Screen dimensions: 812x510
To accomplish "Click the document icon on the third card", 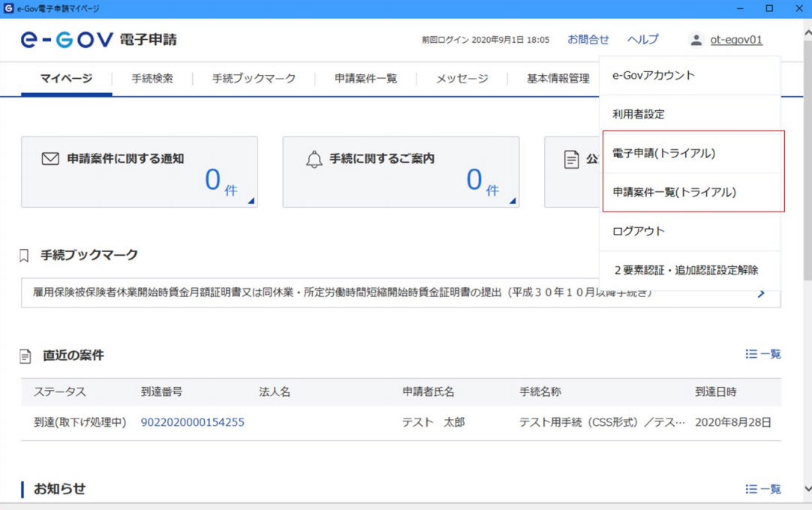I will coord(571,159).
